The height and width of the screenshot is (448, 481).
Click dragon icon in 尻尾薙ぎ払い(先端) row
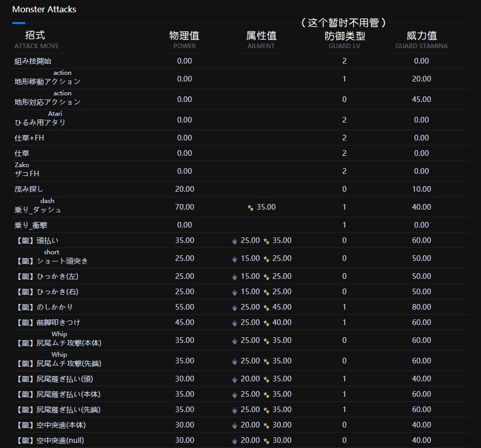click(235, 410)
